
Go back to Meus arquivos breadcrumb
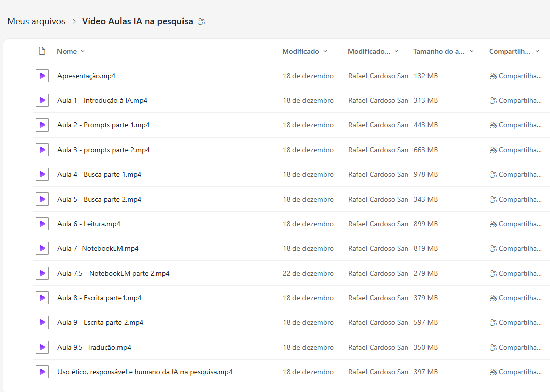pyautogui.click(x=36, y=21)
